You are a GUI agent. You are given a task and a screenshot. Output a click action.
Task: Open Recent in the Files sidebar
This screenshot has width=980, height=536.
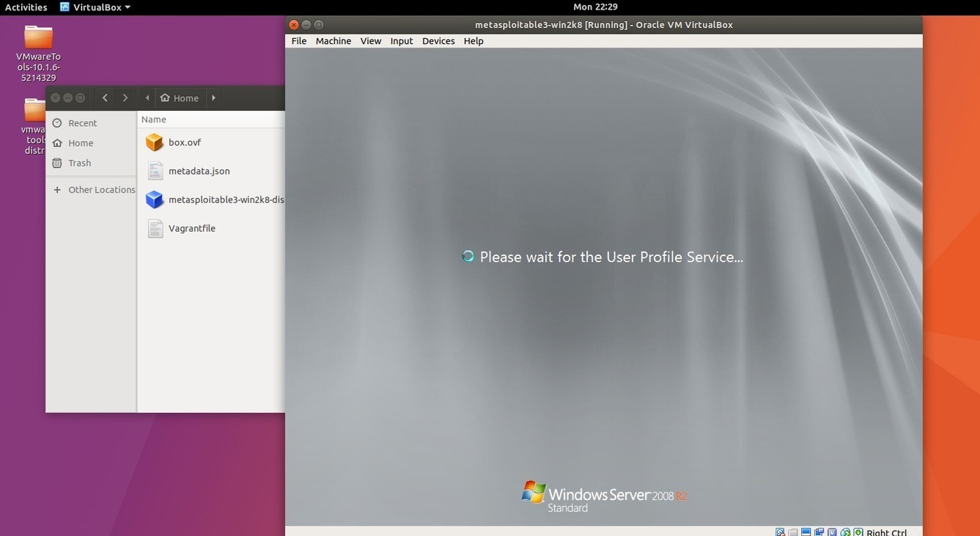pyautogui.click(x=92, y=123)
